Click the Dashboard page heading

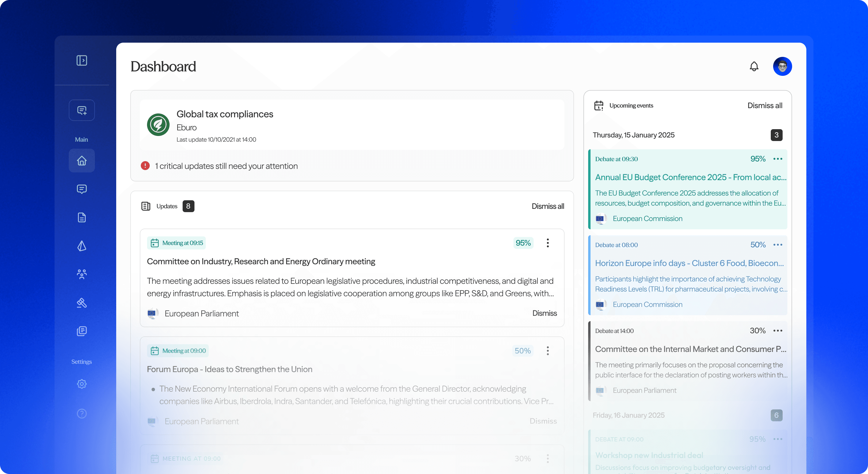[x=163, y=66]
